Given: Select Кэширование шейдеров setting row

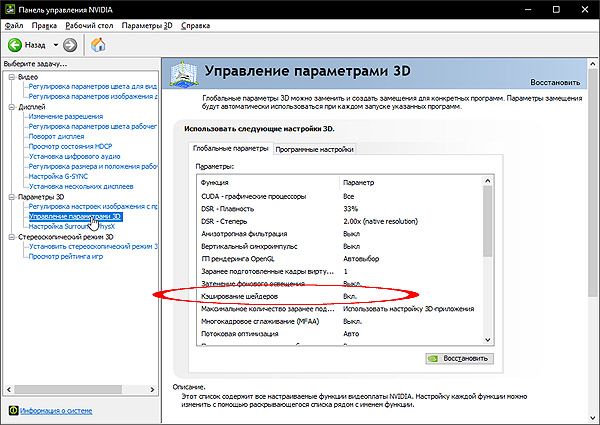Looking at the screenshot, I should click(340, 296).
